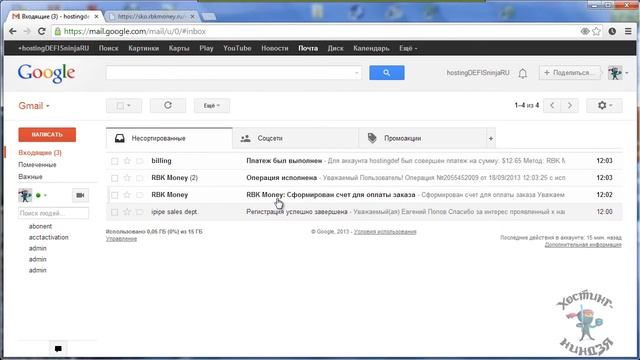Open the Важные folder
The width and height of the screenshot is (640, 360).
[30, 177]
